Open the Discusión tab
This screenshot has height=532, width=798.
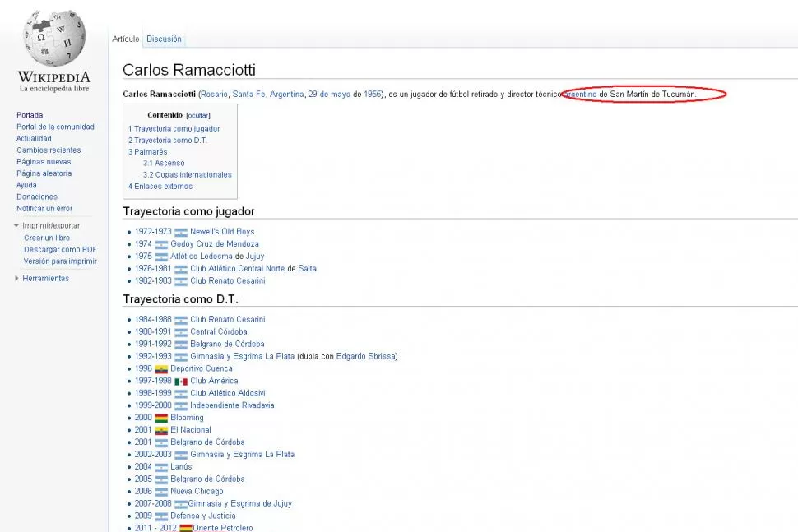[164, 39]
